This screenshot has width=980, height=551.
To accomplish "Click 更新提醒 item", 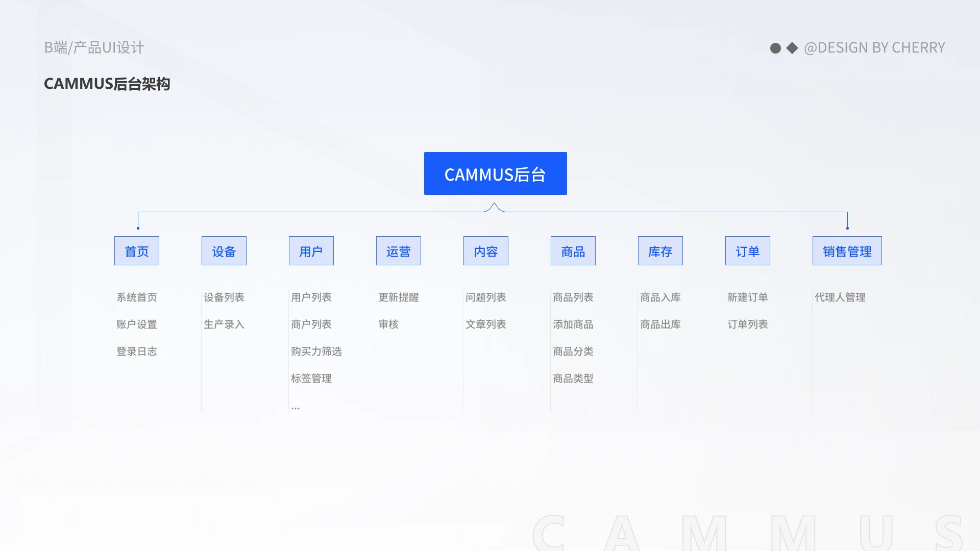I will [399, 297].
